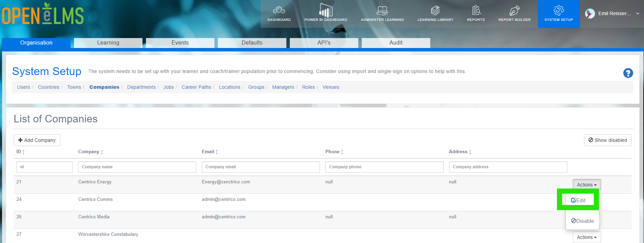Open the Emil Reisser user menu chevron
The height and width of the screenshot is (243, 644).
(637, 14)
